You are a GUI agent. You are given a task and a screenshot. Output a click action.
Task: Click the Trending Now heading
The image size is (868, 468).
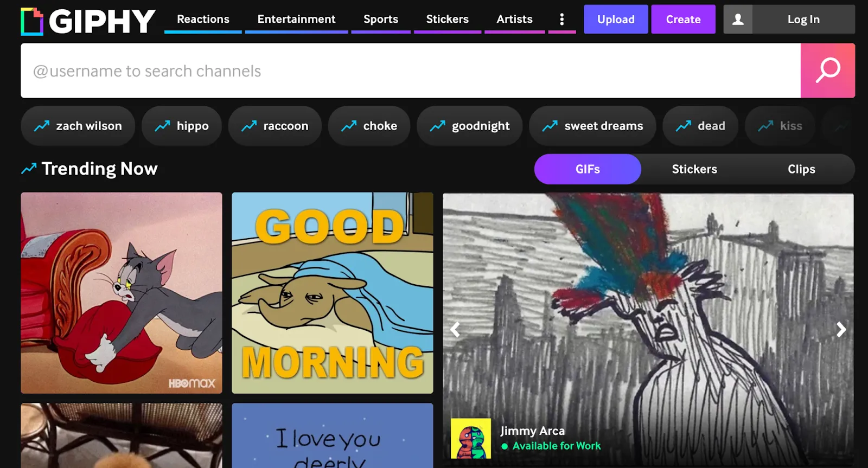coord(100,169)
